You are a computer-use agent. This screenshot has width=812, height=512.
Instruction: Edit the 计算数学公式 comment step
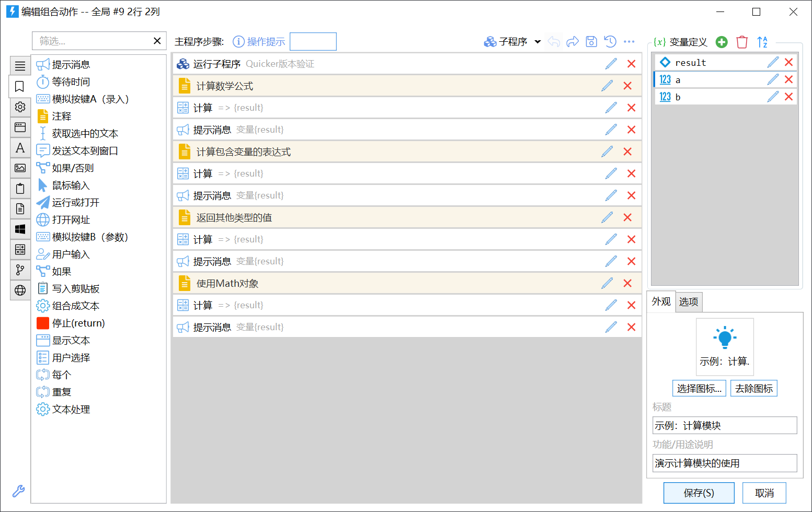point(607,86)
